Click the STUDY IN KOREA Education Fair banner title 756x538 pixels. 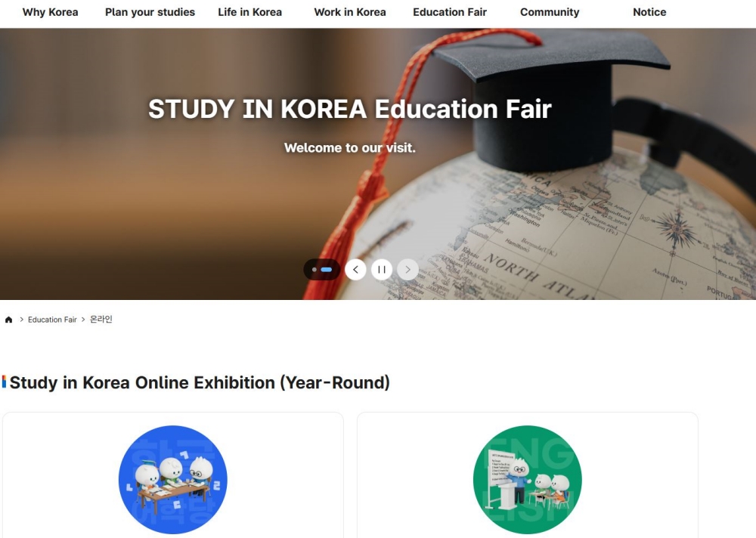pyautogui.click(x=349, y=109)
